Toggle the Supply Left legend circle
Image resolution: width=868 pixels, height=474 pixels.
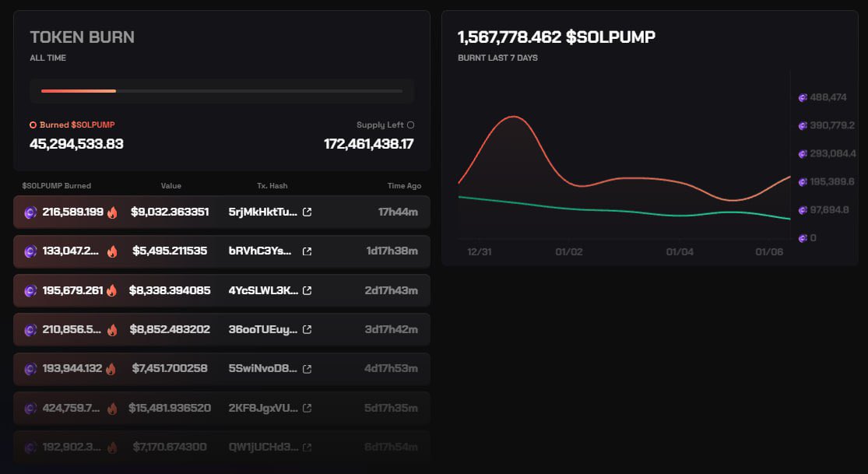[x=410, y=125]
